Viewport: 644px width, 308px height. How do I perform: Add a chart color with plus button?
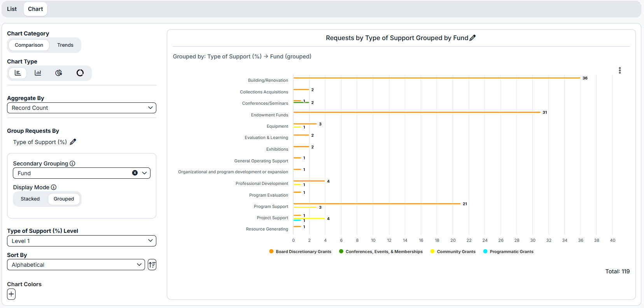[11, 294]
